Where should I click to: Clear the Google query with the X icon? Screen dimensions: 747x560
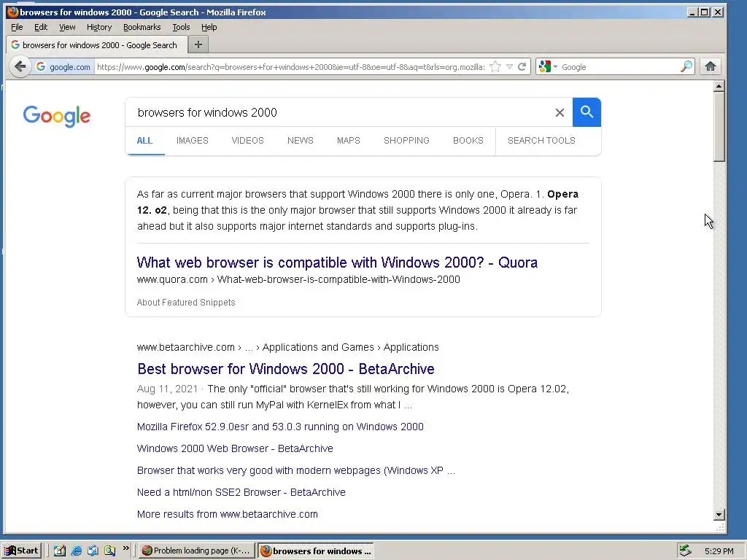(x=560, y=112)
